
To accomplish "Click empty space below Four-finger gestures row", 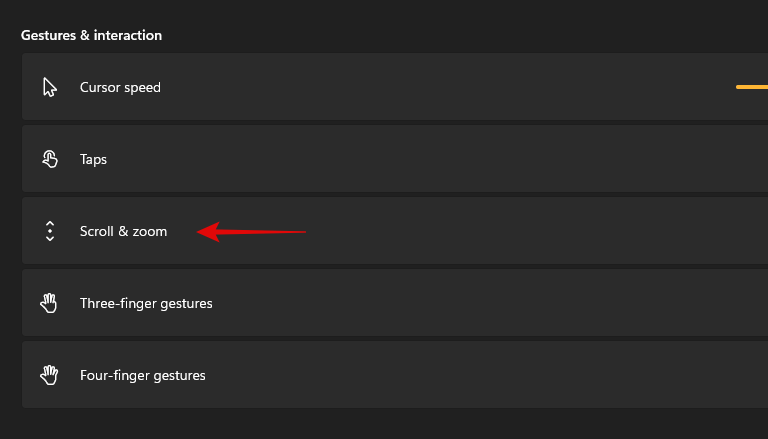I will pyautogui.click(x=400, y=423).
